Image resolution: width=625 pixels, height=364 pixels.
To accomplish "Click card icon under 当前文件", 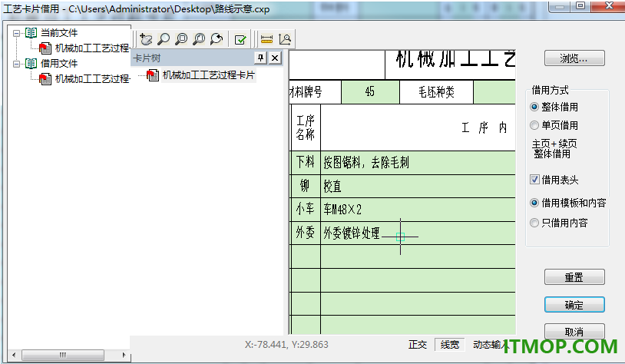I will coord(45,48).
